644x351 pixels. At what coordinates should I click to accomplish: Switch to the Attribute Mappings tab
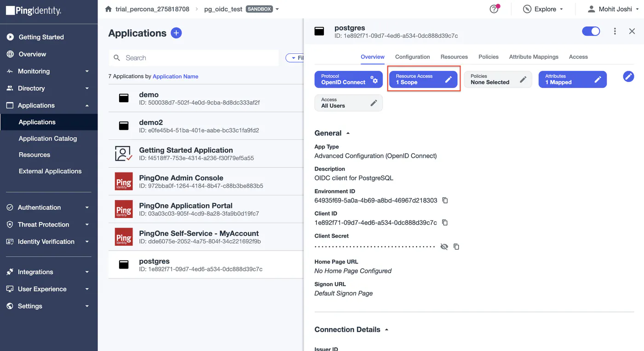(534, 57)
